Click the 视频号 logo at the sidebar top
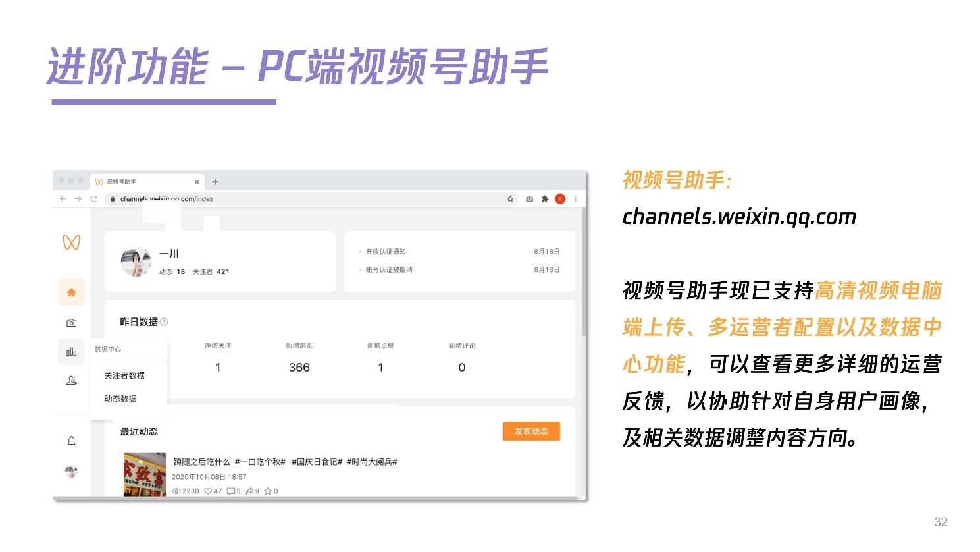This screenshot has height=552, width=980. click(72, 243)
